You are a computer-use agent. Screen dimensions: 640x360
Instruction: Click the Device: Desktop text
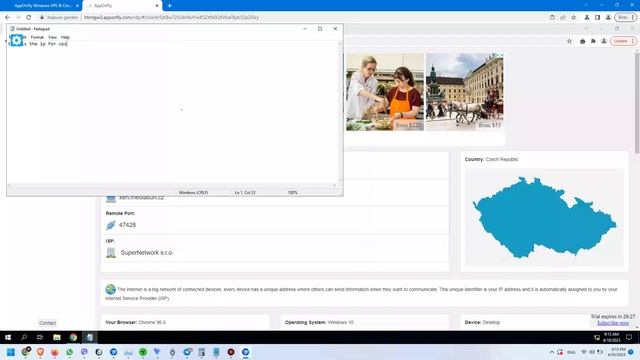pos(482,322)
